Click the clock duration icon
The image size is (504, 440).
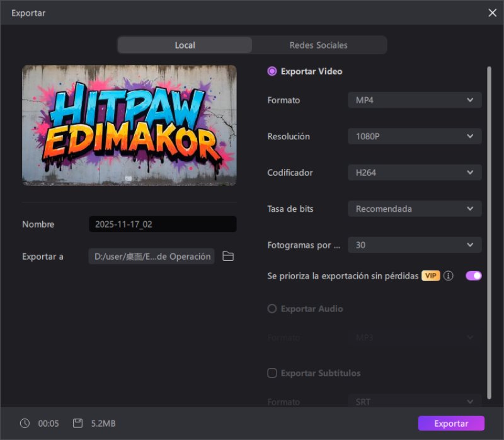[x=25, y=424]
